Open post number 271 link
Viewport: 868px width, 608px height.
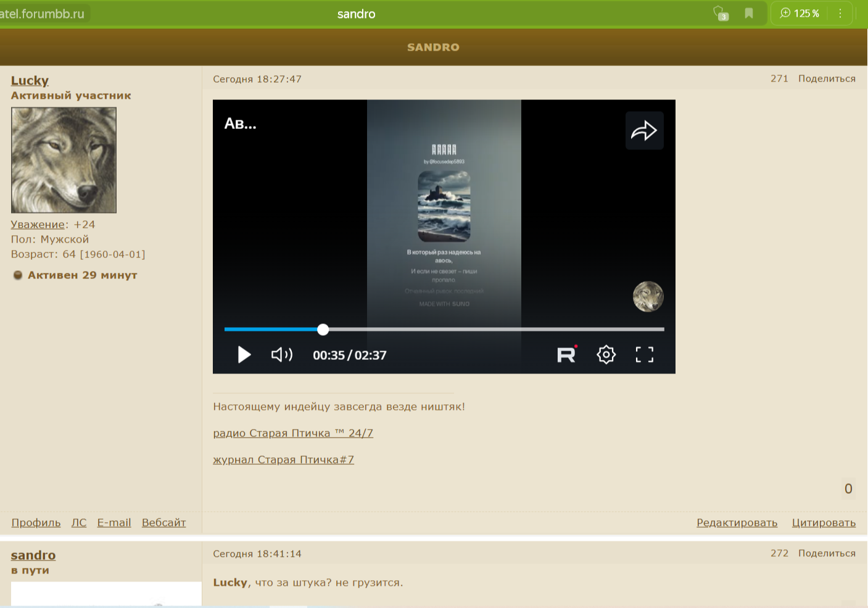[779, 78]
